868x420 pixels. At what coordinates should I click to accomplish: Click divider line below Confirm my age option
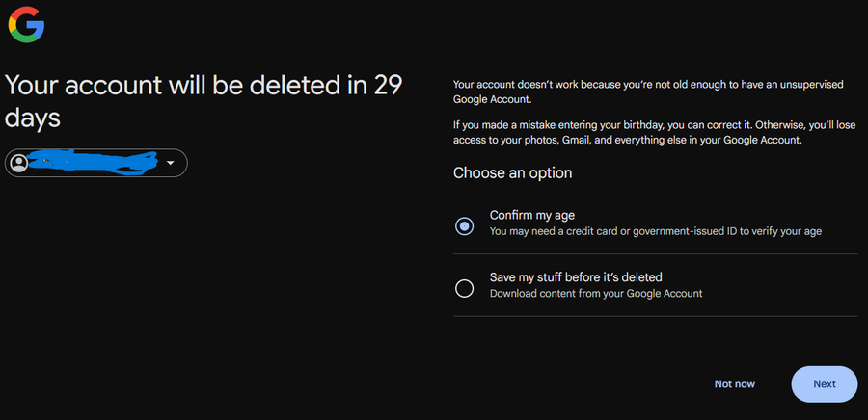(x=655, y=254)
